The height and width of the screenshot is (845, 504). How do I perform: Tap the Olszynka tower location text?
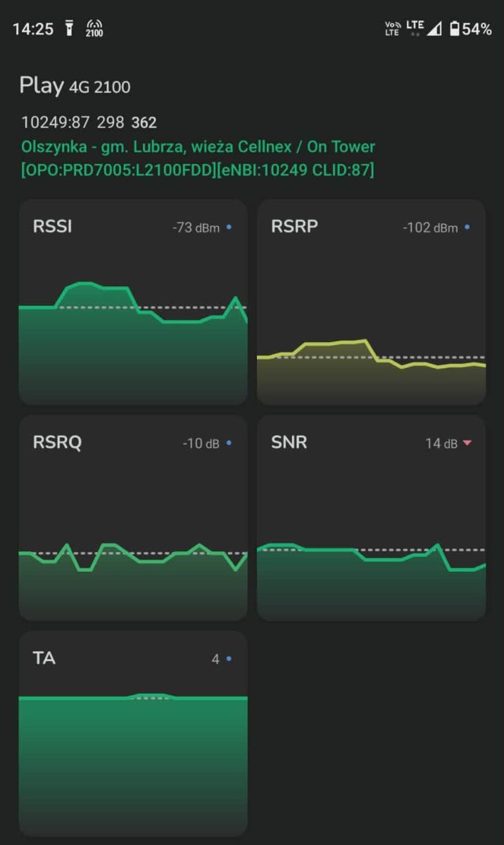pos(198,146)
